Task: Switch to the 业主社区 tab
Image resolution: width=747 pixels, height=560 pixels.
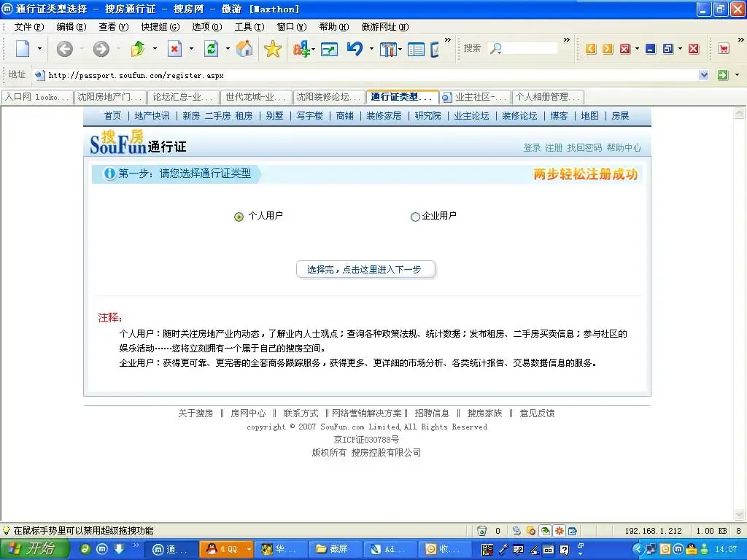Action: coord(476,97)
